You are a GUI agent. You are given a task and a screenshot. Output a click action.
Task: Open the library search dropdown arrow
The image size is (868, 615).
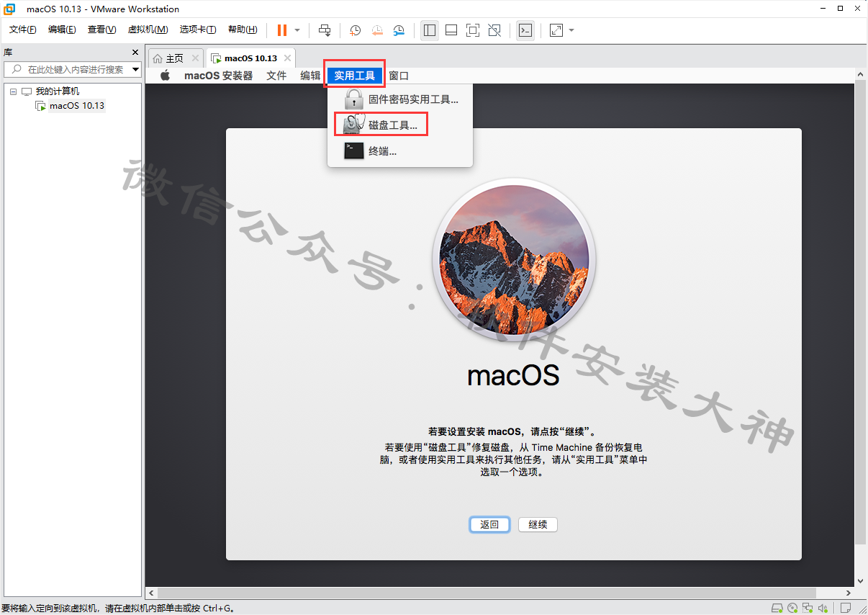click(x=136, y=69)
